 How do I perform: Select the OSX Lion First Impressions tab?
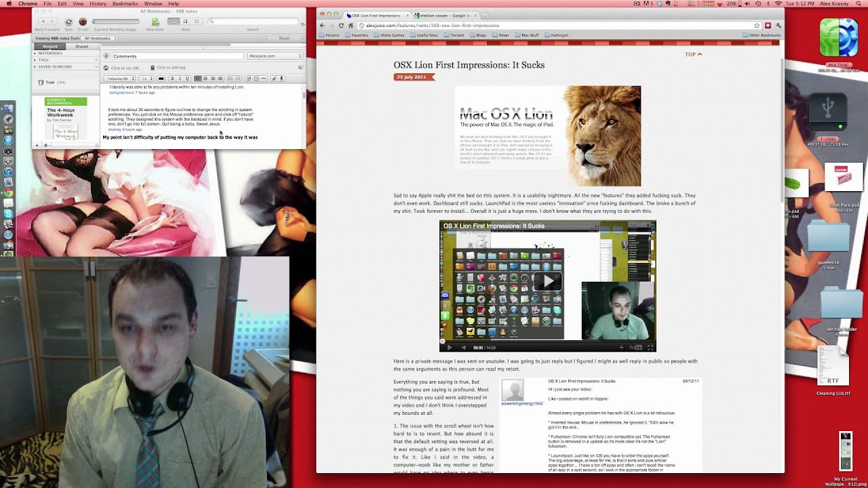(376, 15)
